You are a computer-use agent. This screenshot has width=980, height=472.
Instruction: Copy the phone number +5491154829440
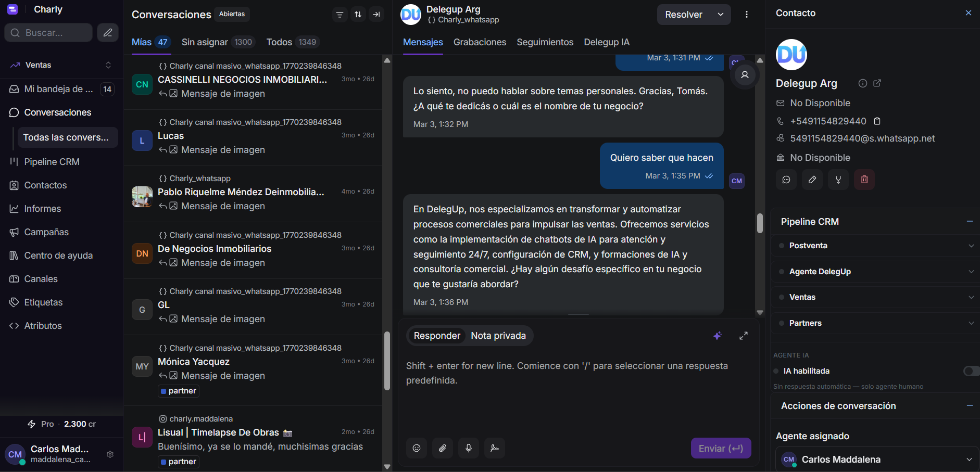coord(877,121)
